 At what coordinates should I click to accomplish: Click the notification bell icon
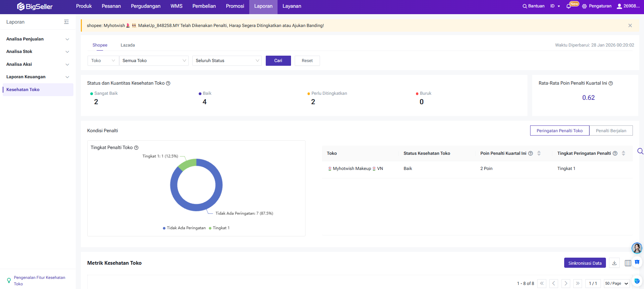569,6
